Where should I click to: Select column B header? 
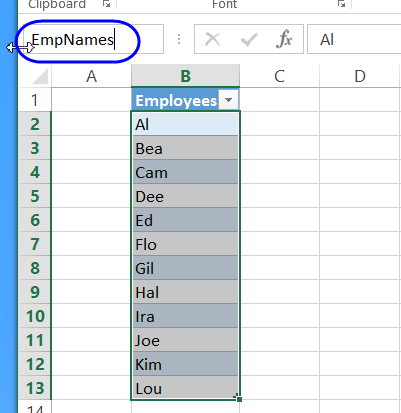pos(185,76)
